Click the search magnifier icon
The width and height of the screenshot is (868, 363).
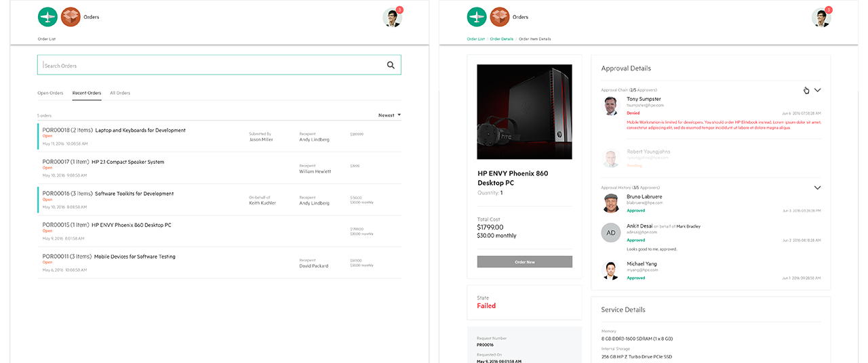(x=391, y=65)
